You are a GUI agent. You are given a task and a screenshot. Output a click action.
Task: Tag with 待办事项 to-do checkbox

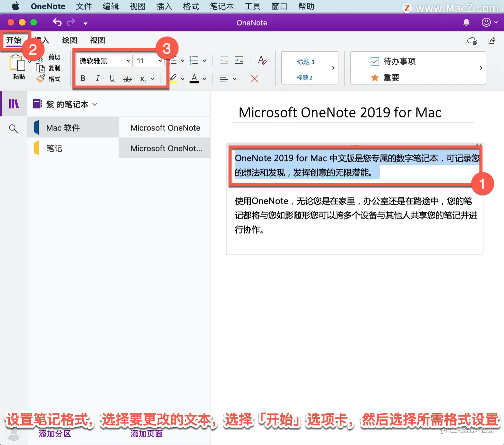pos(393,61)
